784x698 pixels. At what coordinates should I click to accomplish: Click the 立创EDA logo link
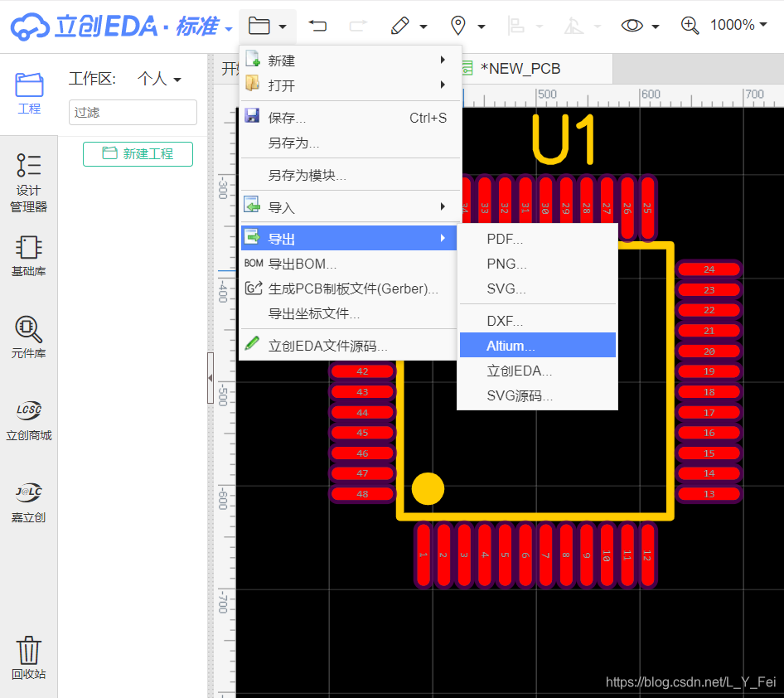tap(105, 27)
